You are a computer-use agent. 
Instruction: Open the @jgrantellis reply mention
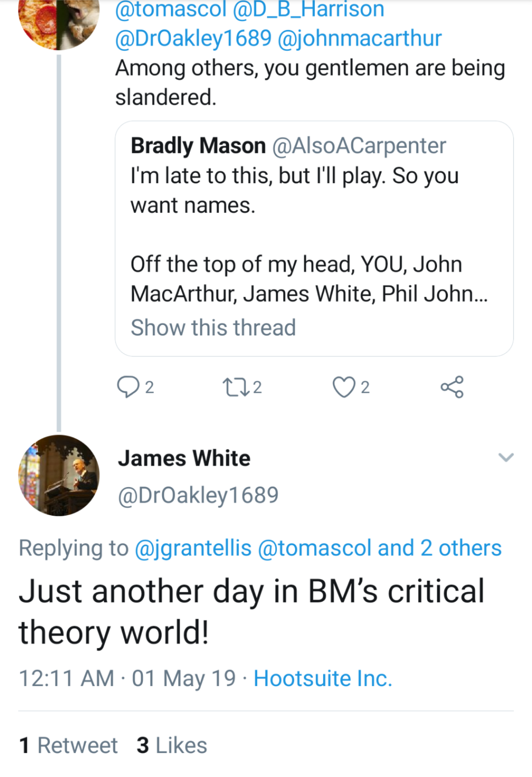coord(193,548)
